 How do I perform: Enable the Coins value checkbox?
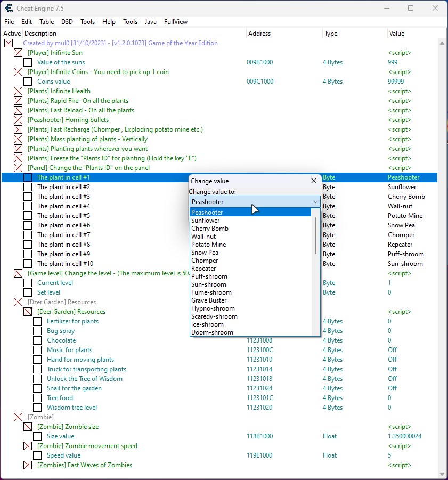(28, 82)
